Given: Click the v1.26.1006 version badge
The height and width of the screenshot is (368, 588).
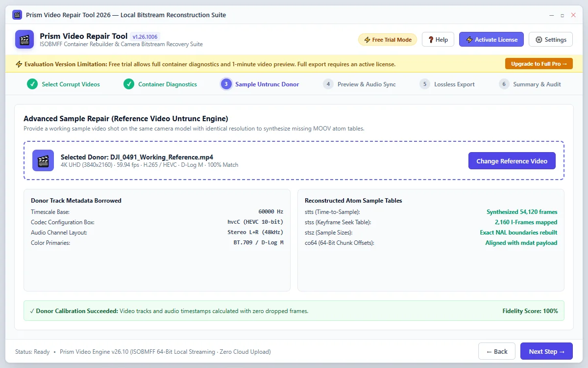Looking at the screenshot, I should 146,36.
